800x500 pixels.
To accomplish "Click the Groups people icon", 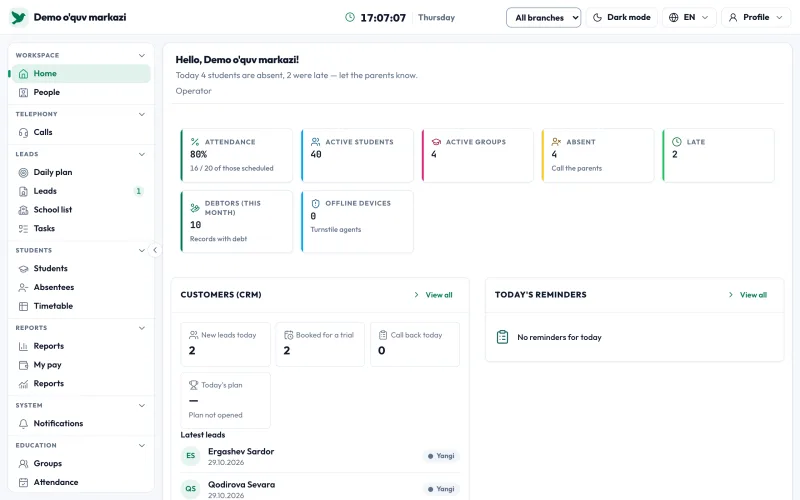I will pos(23,463).
